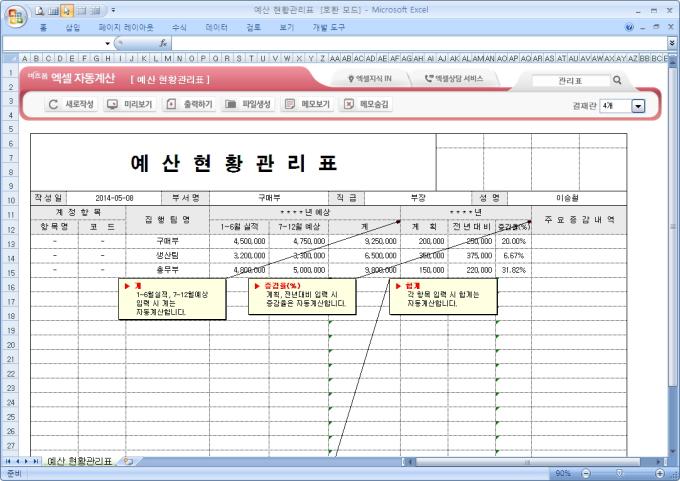680x481 pixels.
Task: Open the customize quick access toolbar arrow
Action: click(x=113, y=10)
